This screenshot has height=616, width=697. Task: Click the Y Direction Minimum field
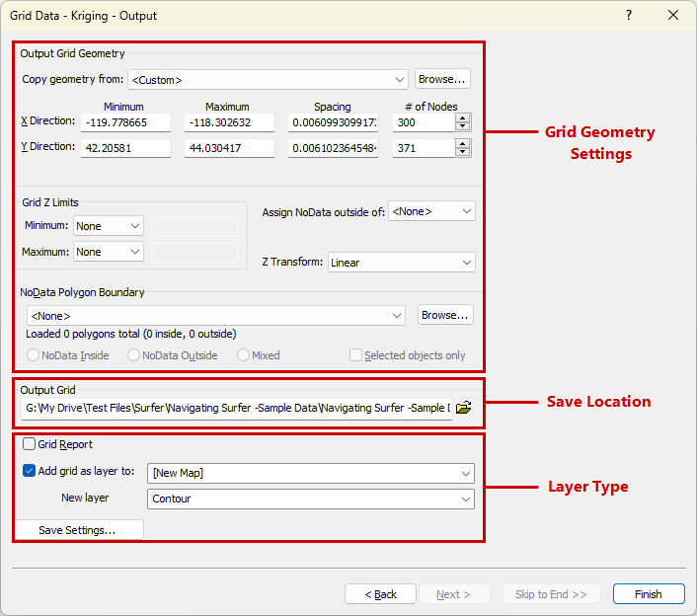[125, 148]
